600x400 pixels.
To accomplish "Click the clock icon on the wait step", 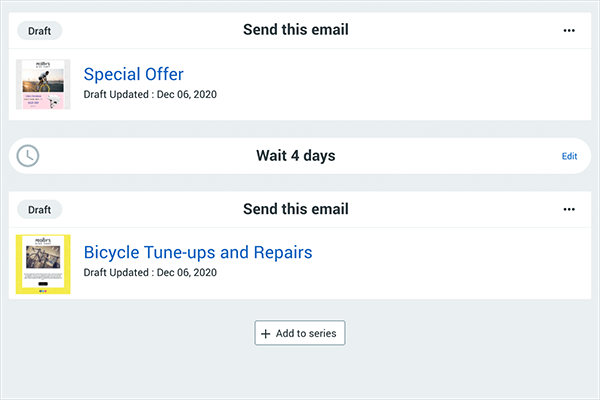I will 28,156.
